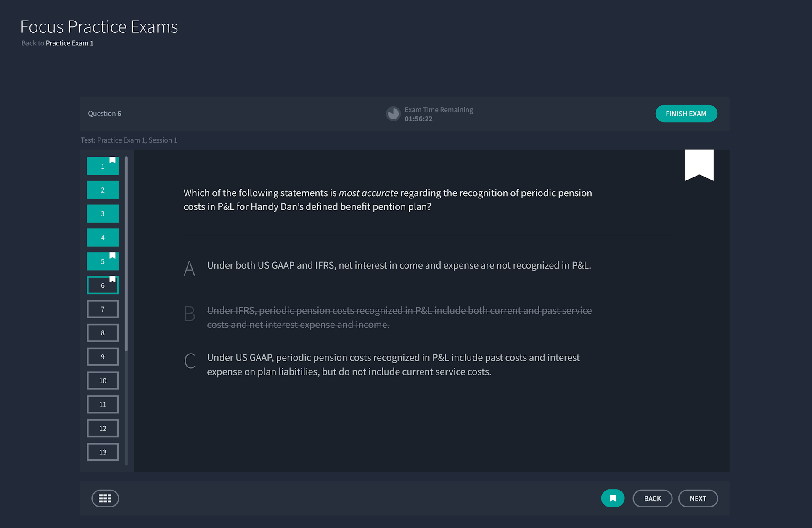This screenshot has width=812, height=528.
Task: Open question 10 from the sidebar
Action: tap(103, 381)
